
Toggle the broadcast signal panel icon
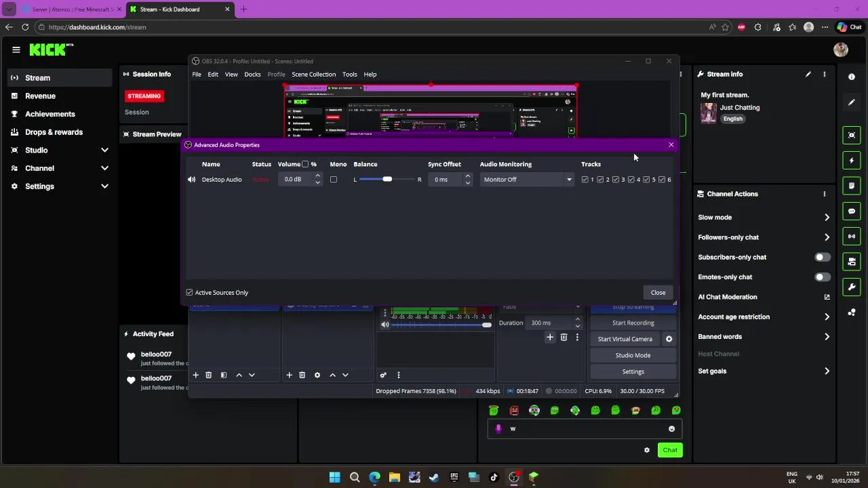click(852, 237)
